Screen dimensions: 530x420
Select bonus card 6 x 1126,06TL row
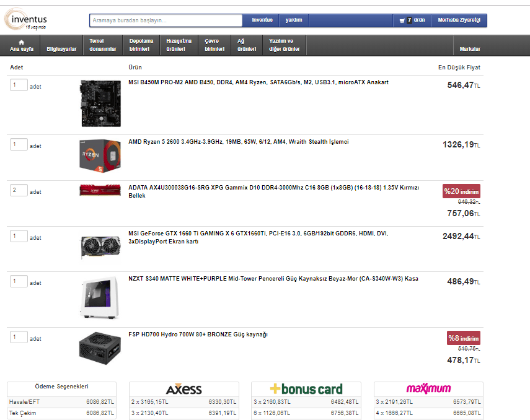point(306,413)
